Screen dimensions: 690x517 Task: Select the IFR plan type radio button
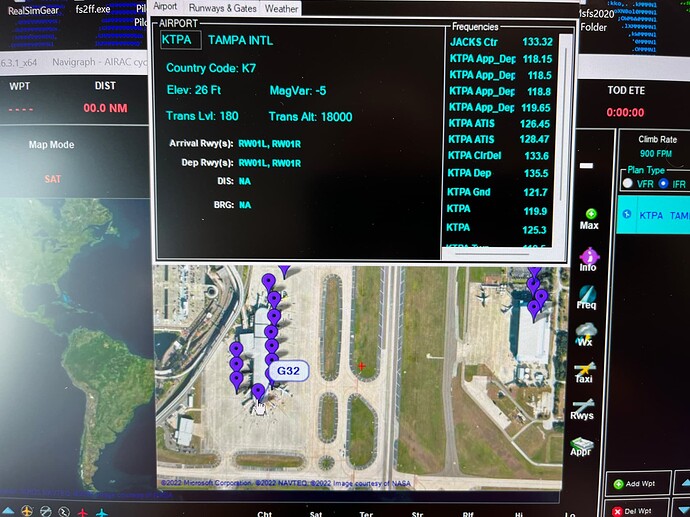point(664,183)
